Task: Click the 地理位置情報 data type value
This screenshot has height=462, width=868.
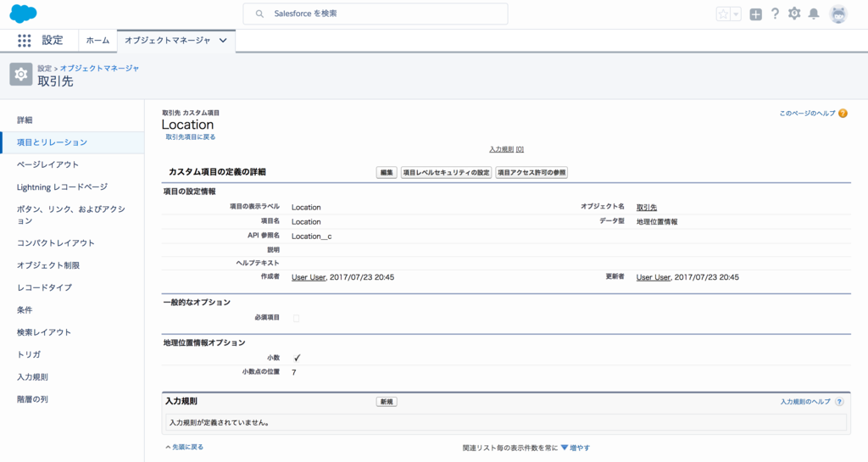Action: pos(657,222)
